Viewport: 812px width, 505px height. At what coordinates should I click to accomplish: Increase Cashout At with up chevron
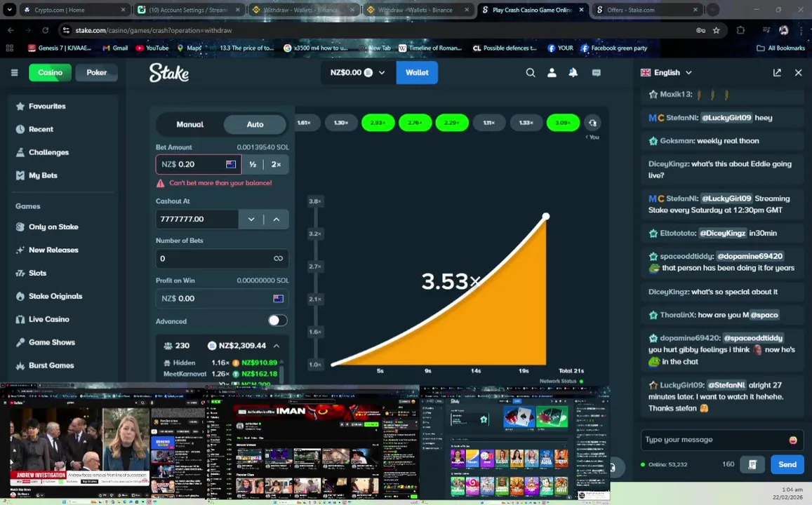tap(277, 220)
